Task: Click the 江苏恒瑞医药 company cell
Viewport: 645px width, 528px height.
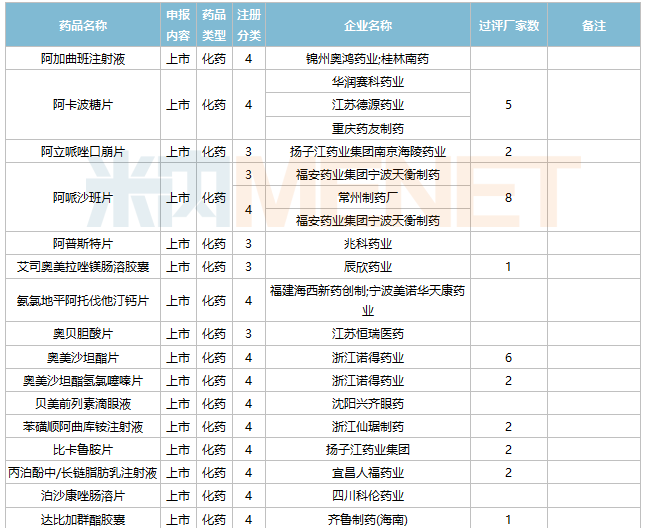Action: (368, 333)
